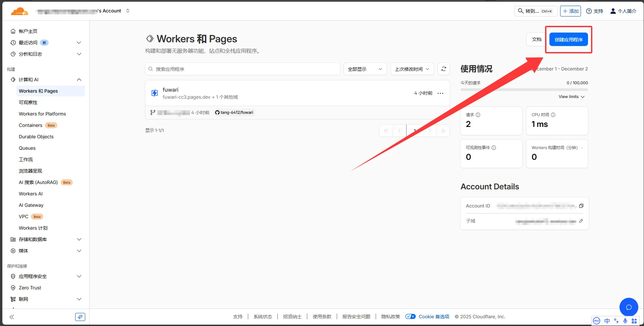The height and width of the screenshot is (326, 644).
Task: Open the megaphone feedback icon in sidebar
Action: (x=80, y=317)
